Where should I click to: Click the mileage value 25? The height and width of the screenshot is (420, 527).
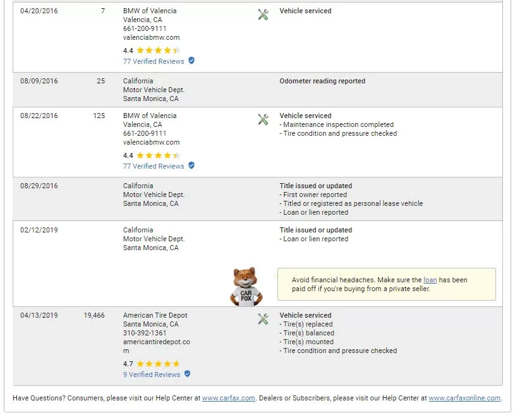point(101,81)
